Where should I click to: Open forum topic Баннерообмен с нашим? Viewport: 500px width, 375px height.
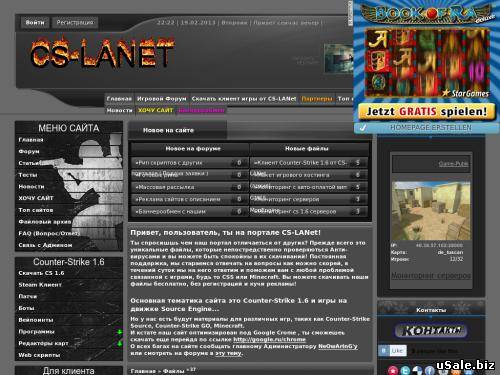click(170, 212)
